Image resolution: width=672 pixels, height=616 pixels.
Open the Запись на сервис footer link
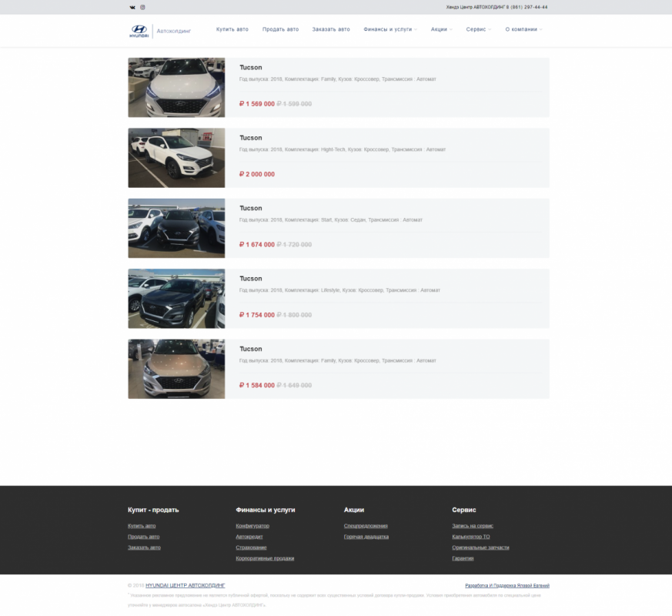pos(473,526)
